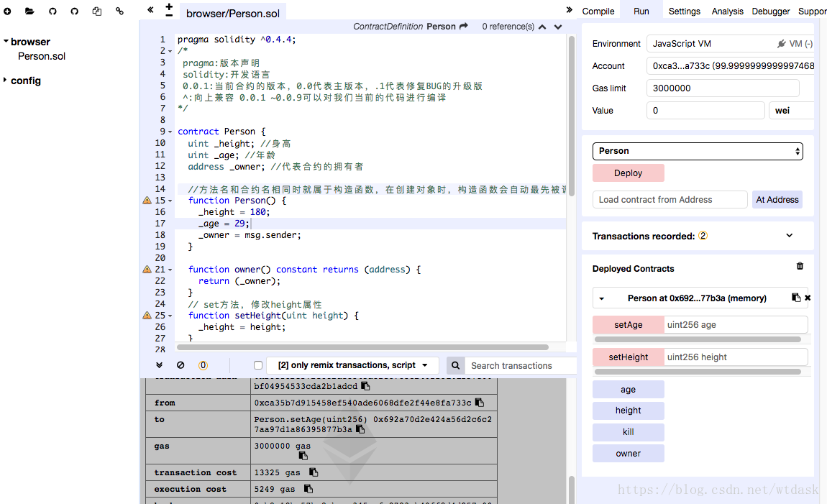Viewport: 827px width, 504px height.
Task: Open a local file with the folder icon
Action: click(29, 11)
